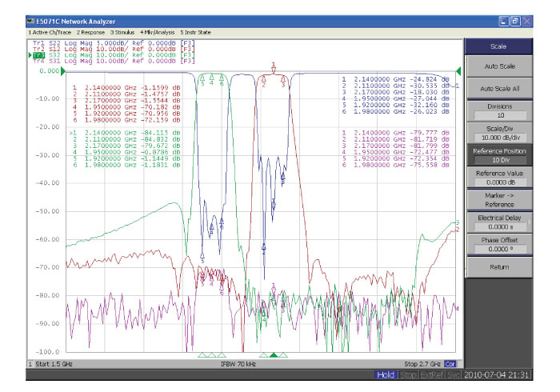Image resolution: width=560 pixels, height=392 pixels.
Task: Open the Instr State menu
Action: pos(195,32)
